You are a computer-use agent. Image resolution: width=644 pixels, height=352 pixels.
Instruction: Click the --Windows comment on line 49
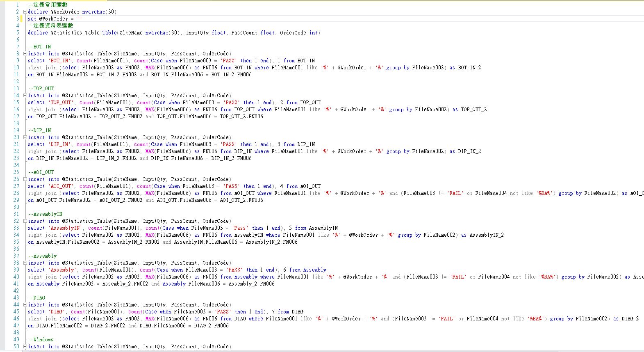click(41, 340)
